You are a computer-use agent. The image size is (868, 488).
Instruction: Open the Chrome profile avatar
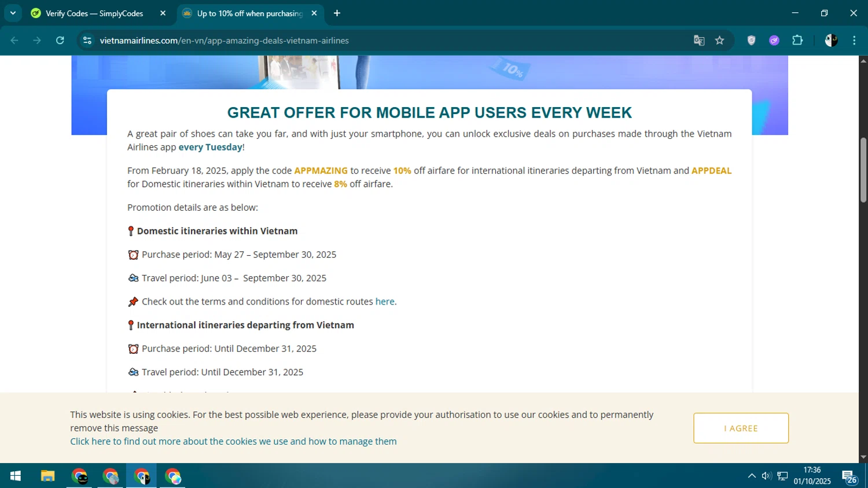[831, 41]
